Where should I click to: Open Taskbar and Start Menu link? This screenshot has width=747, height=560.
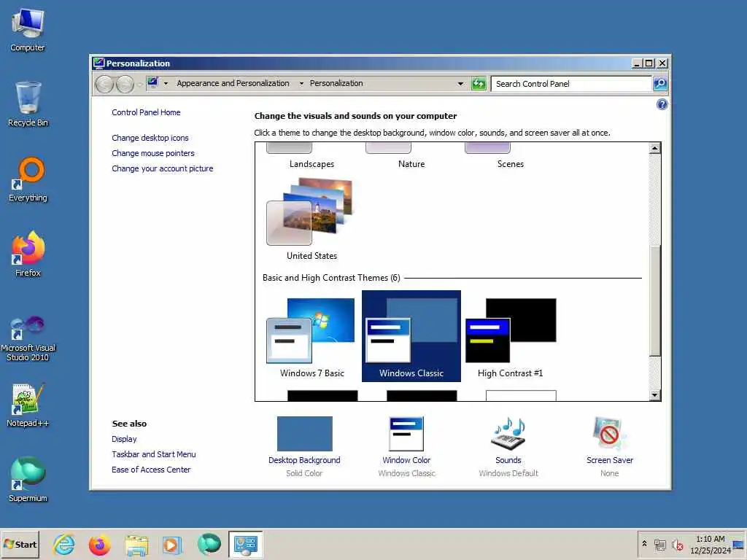[153, 454]
